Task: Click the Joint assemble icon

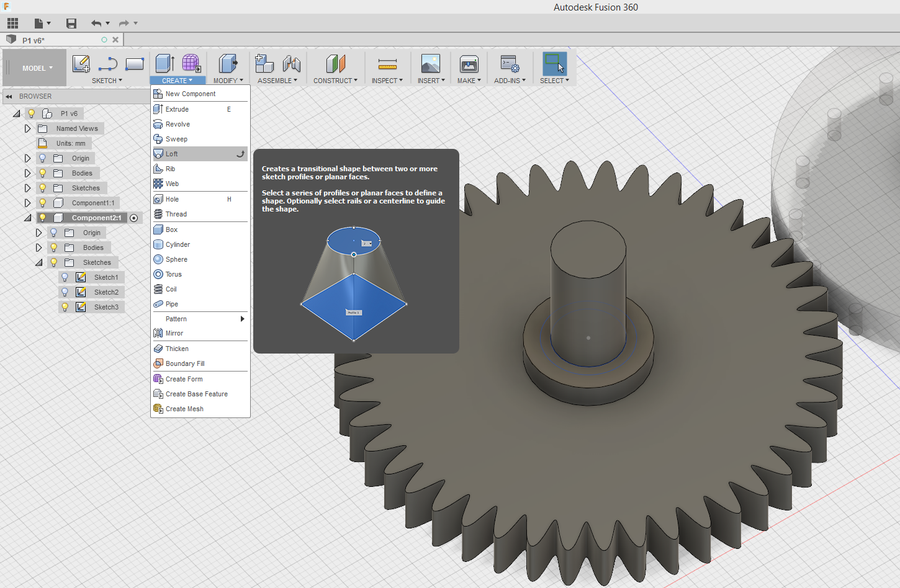Action: (292, 63)
